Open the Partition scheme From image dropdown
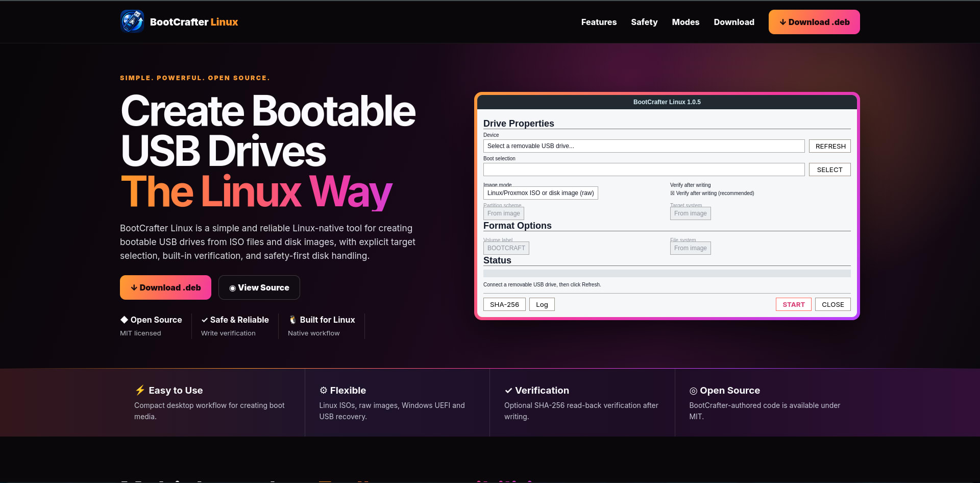Screen dimensions: 980x483 point(504,213)
